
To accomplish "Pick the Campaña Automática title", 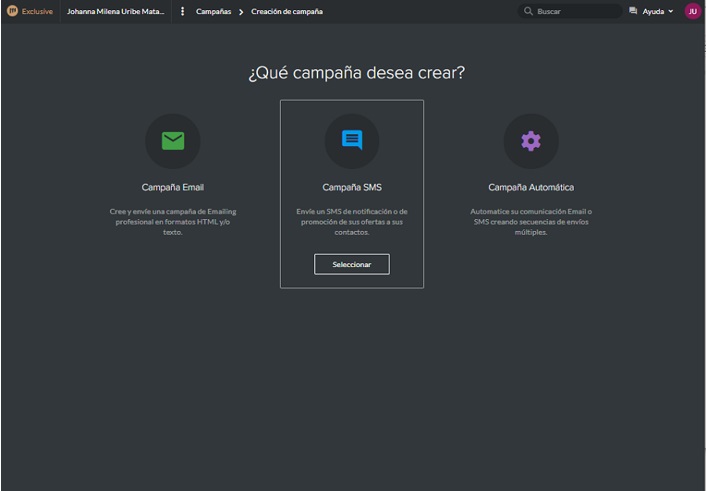I will pos(530,187).
